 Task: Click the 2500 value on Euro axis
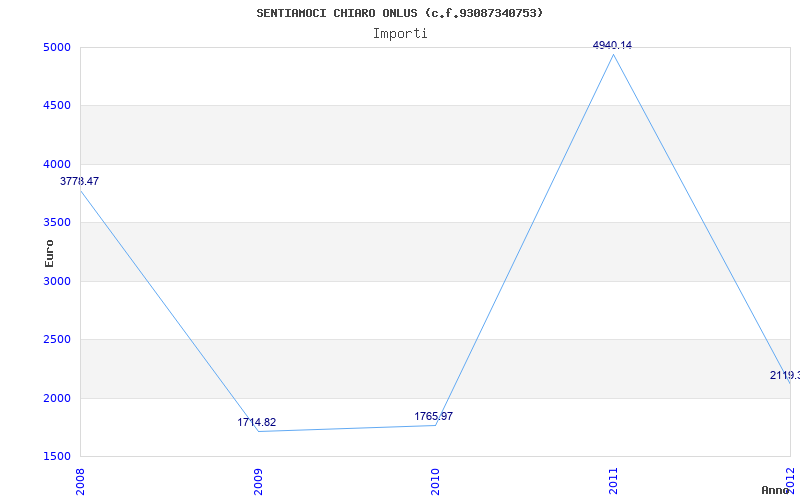(57, 339)
